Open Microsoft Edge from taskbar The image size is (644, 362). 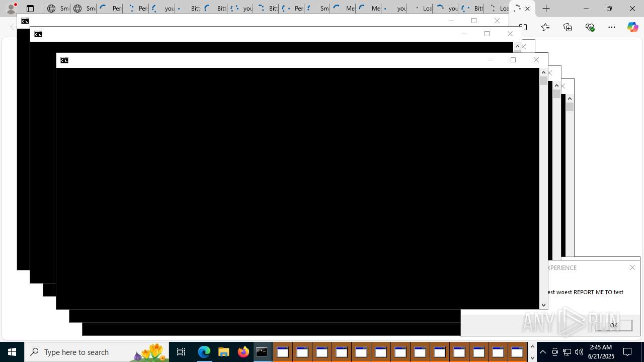tap(204, 352)
